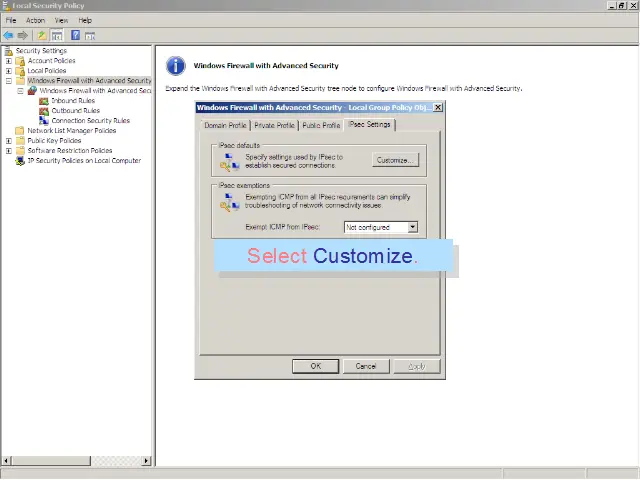Select Account Policies label in tree
The width and height of the screenshot is (640, 480).
(x=51, y=61)
